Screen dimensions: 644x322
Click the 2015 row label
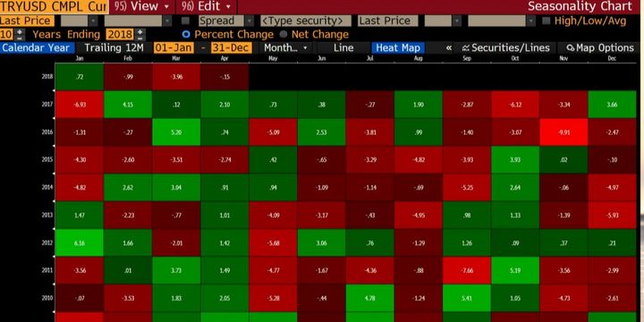click(47, 159)
